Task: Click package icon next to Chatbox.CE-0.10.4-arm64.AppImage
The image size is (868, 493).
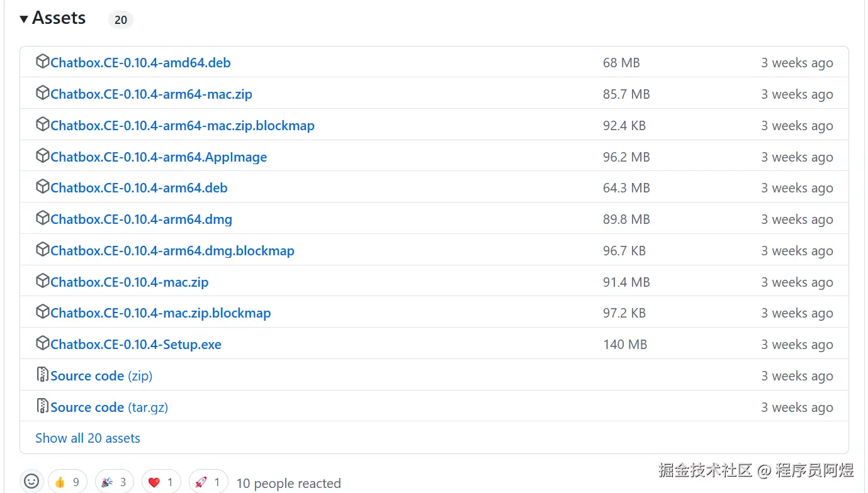Action: point(43,156)
